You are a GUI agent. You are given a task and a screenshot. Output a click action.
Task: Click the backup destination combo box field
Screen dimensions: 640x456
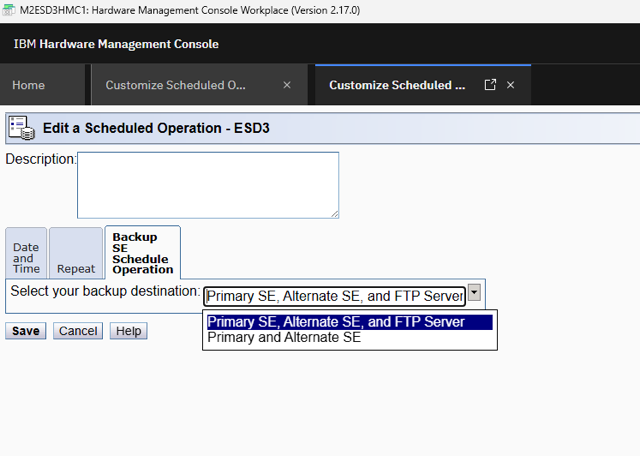tap(334, 296)
